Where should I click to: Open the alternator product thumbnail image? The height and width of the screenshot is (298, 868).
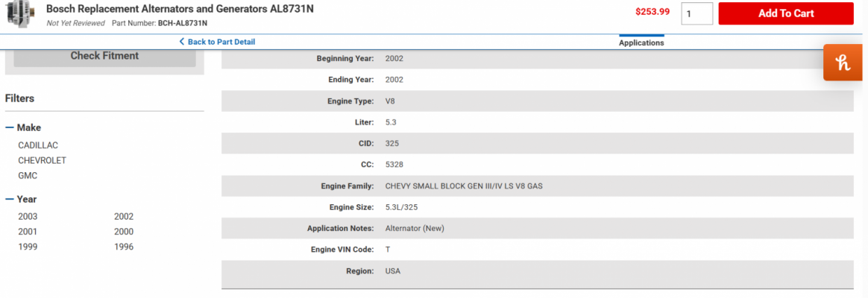(x=21, y=13)
